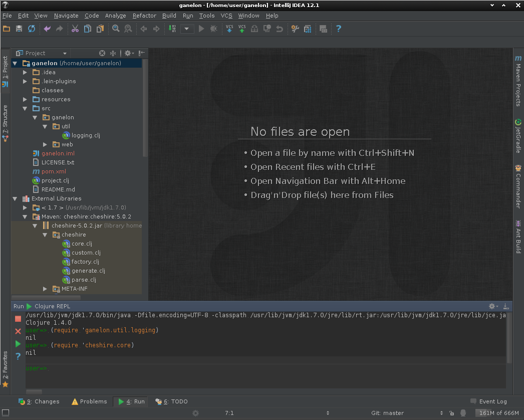Toggle the Maven Projects side panel
The width and height of the screenshot is (524, 420).
[x=518, y=81]
